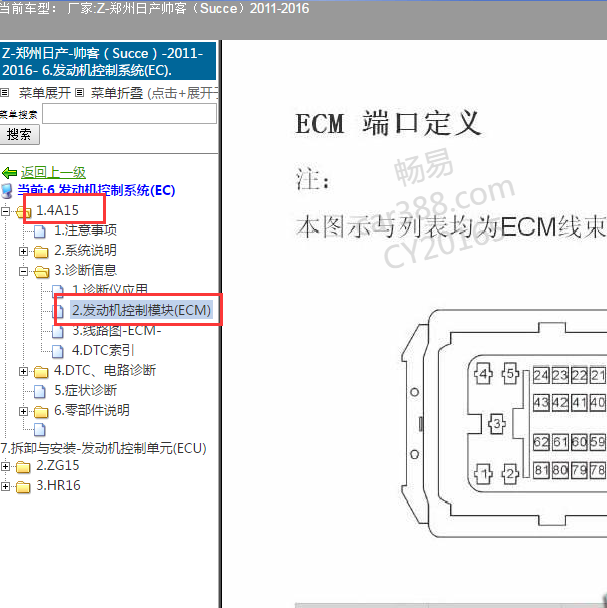Viewport: 607px width, 608px height.
Task: Expand the 6.零部件说明 folder
Action: [x=23, y=411]
